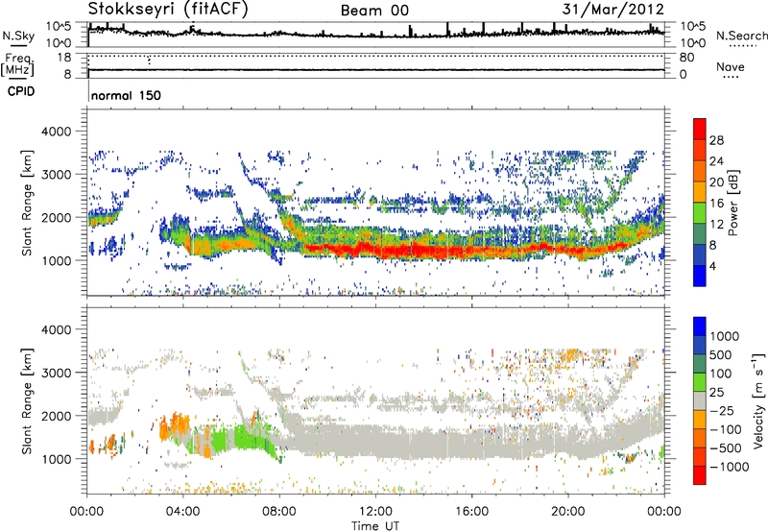Screen dimensions: 768x532
Task: Select the 'Power [dB]' colorbar title
Action: coord(733,203)
